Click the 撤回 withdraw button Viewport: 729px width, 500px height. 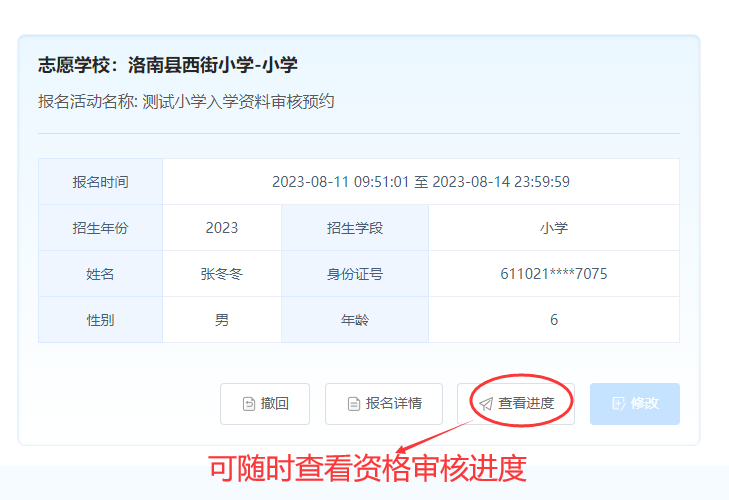(265, 404)
